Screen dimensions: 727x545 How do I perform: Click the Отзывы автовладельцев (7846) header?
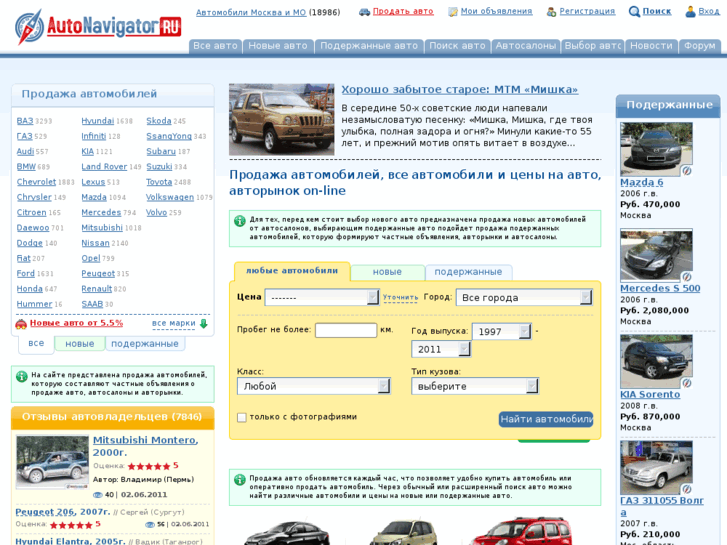(x=112, y=417)
